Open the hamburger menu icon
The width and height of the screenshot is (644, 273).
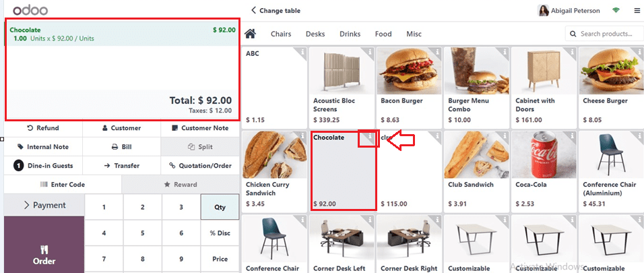[637, 11]
